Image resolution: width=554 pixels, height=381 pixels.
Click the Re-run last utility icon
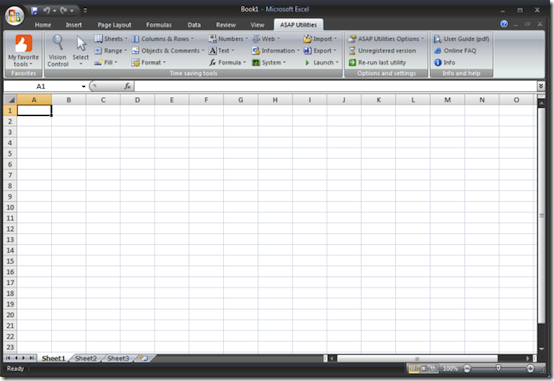point(352,63)
